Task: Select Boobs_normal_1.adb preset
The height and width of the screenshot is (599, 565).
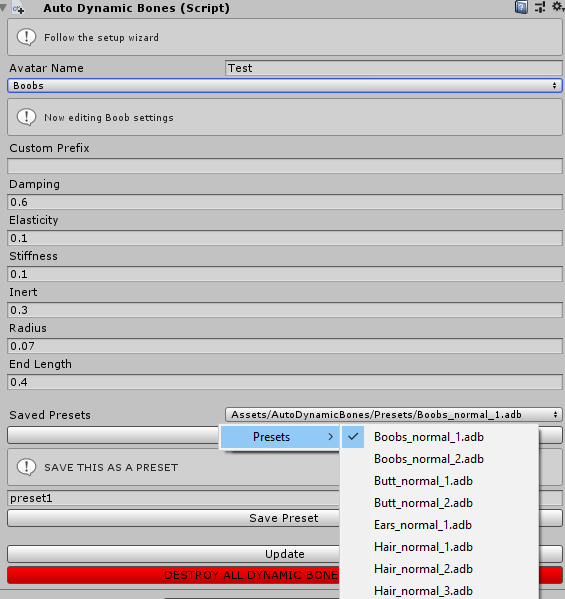Action: click(439, 437)
